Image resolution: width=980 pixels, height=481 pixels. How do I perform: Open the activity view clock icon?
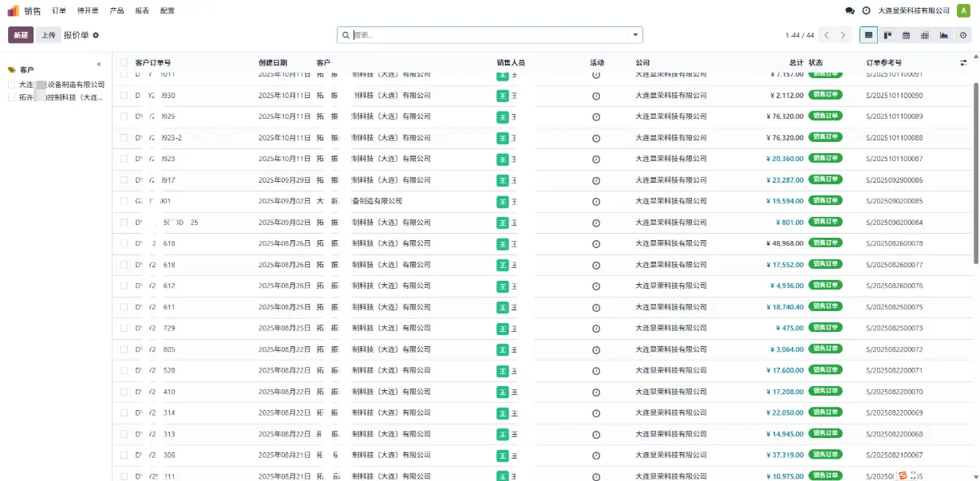[x=962, y=35]
